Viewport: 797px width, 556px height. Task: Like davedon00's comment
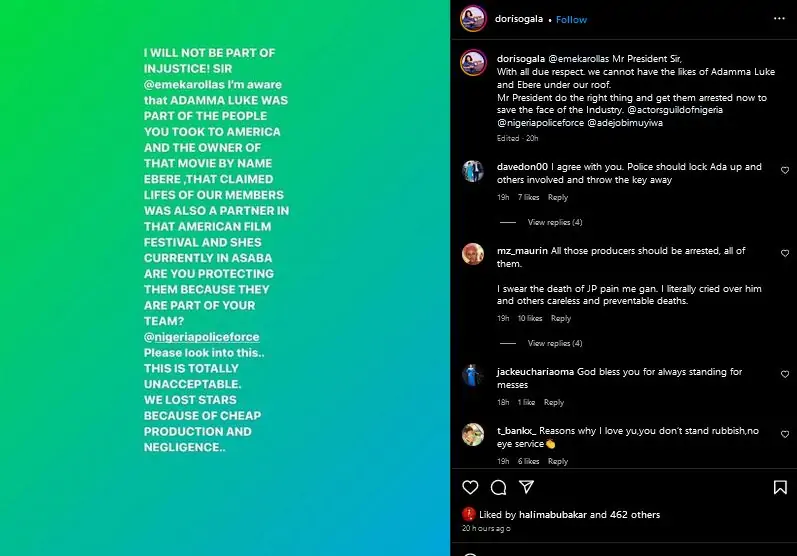[x=784, y=171]
